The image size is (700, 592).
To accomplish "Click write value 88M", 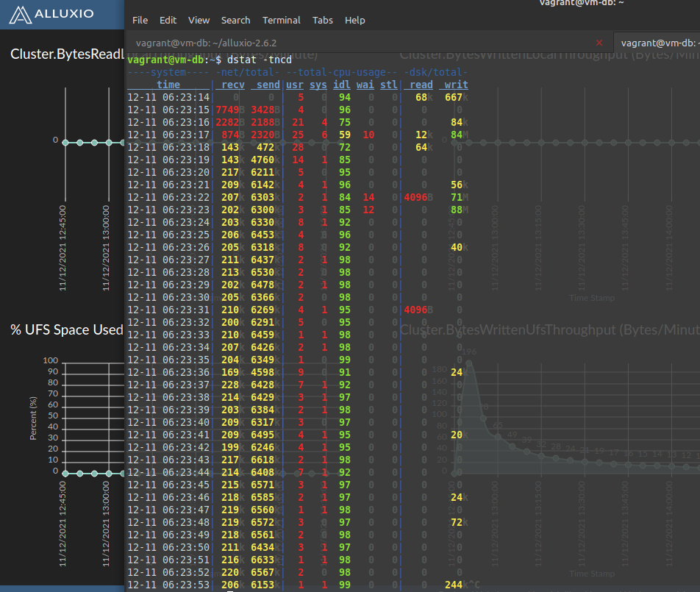I will [460, 210].
